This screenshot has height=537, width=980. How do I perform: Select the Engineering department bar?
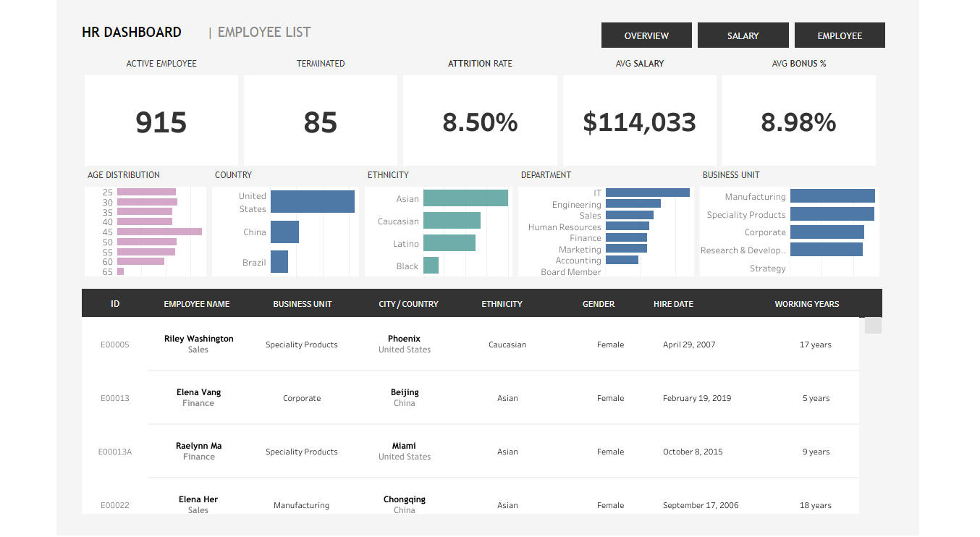coord(633,204)
